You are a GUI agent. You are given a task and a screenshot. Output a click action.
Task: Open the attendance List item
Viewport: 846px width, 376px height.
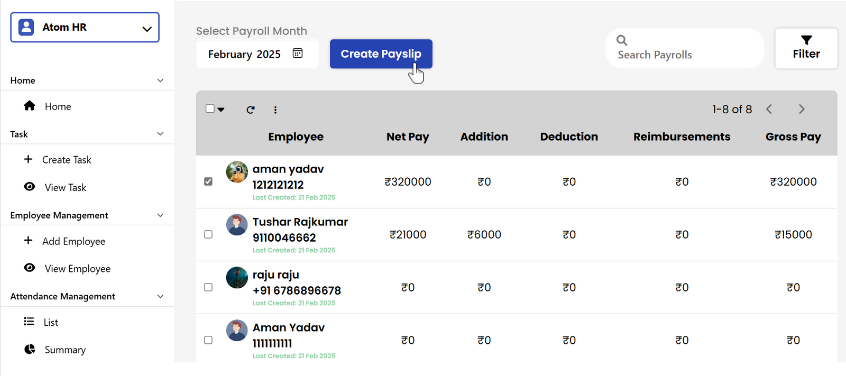pos(41,322)
